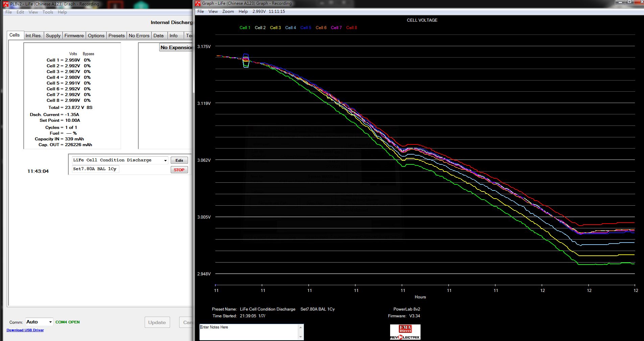
Task: Toggle the Cell 8 legend label
Action: [351, 28]
